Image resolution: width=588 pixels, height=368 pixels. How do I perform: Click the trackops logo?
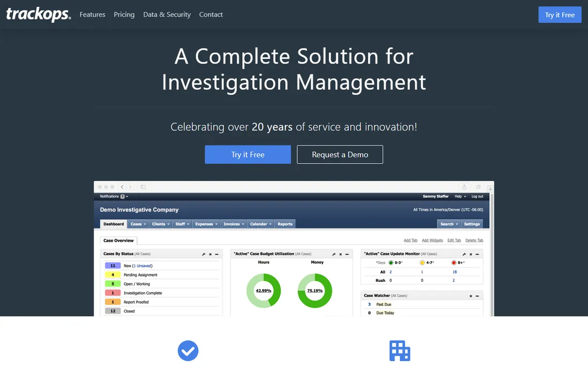pos(38,14)
